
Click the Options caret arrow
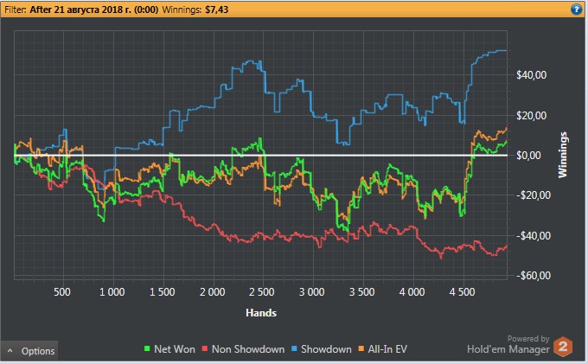pos(10,351)
